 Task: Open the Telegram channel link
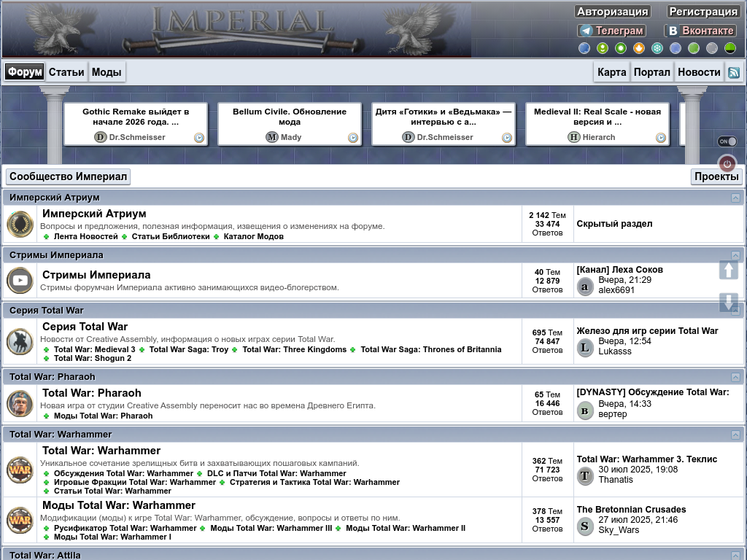(611, 31)
